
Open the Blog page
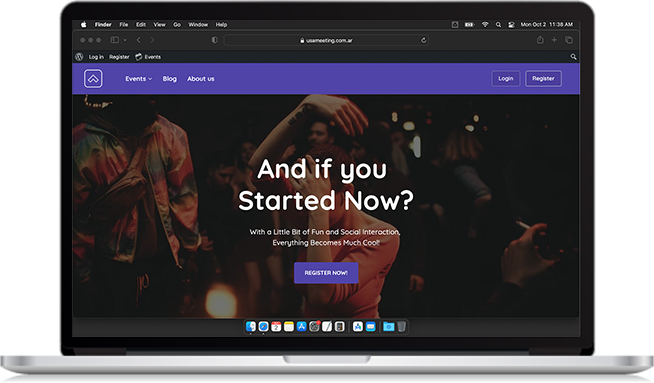(x=169, y=79)
